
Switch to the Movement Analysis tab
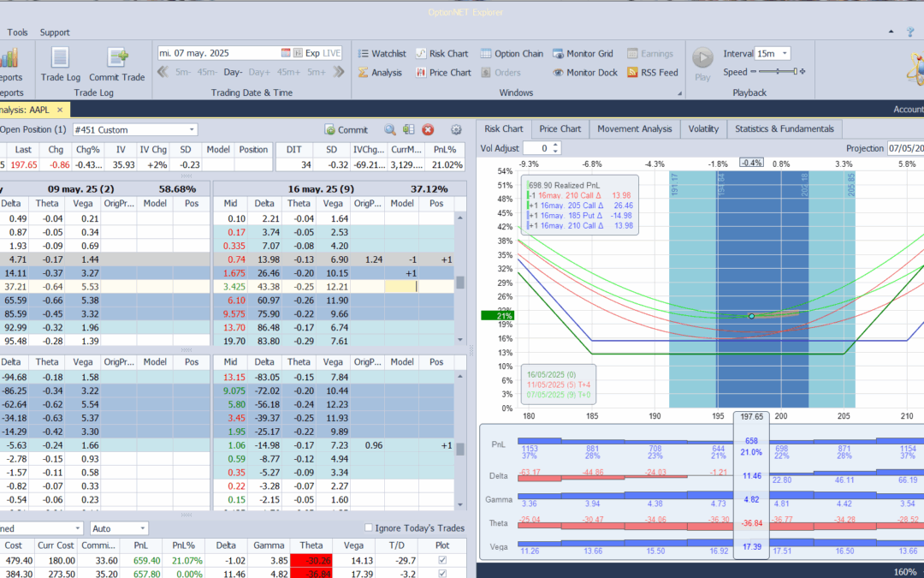click(x=635, y=129)
